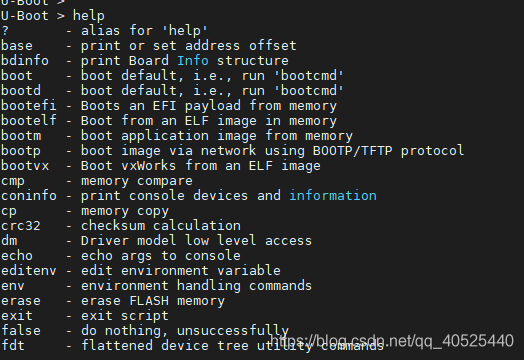This screenshot has width=524, height=360.
Task: Select the 'bdinfo' command name
Action: 25,61
